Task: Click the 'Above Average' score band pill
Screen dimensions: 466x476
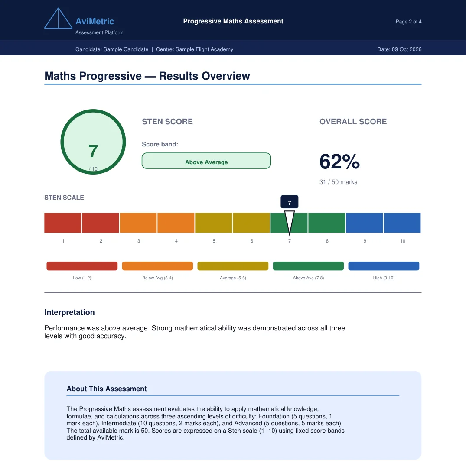Action: coord(206,161)
